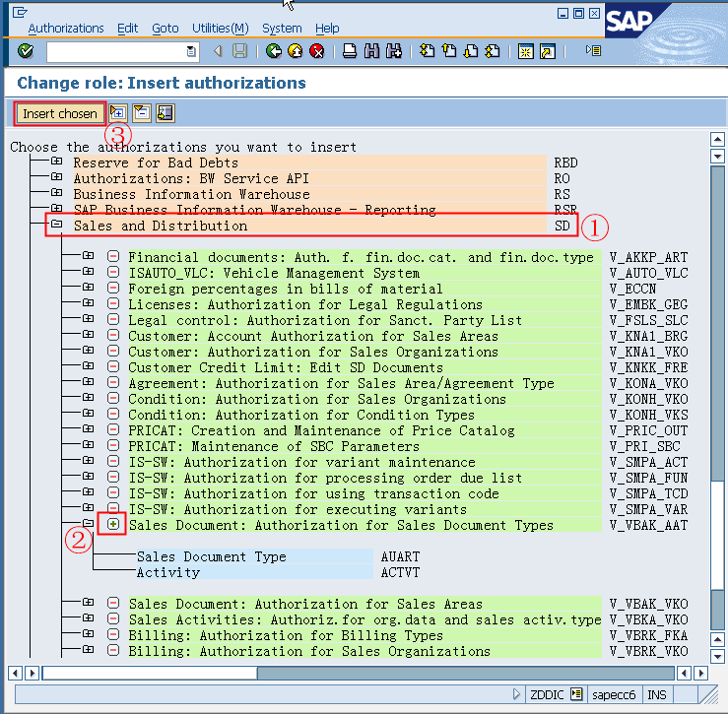
Task: Click the status bar system info icon
Action: click(x=576, y=694)
